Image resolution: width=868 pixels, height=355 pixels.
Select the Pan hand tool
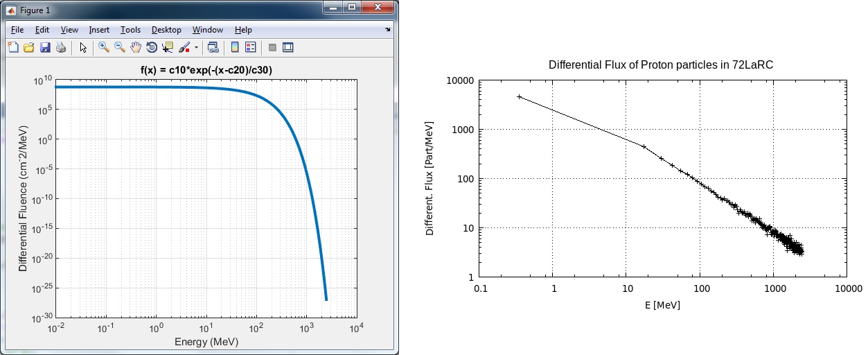pos(136,47)
